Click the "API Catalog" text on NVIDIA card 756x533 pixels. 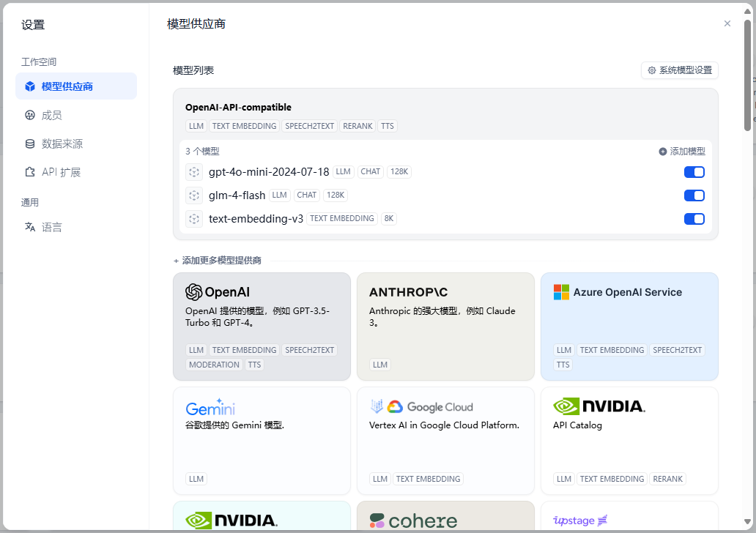click(577, 425)
